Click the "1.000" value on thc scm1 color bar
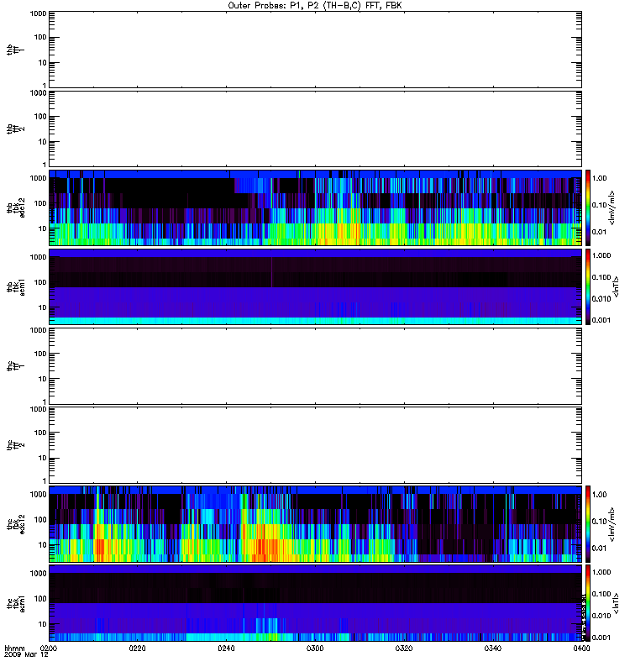Screen dimensions: 630x672 pos(601,572)
